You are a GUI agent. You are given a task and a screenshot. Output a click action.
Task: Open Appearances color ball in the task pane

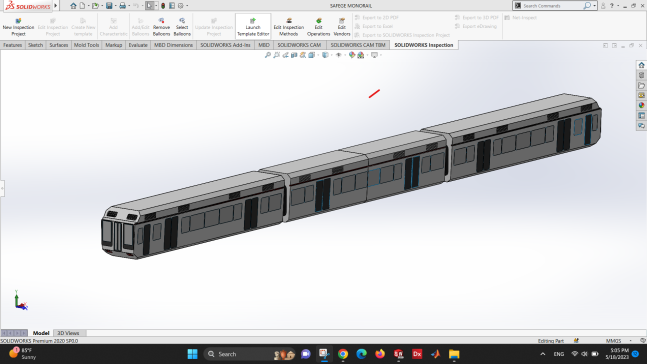click(x=641, y=105)
